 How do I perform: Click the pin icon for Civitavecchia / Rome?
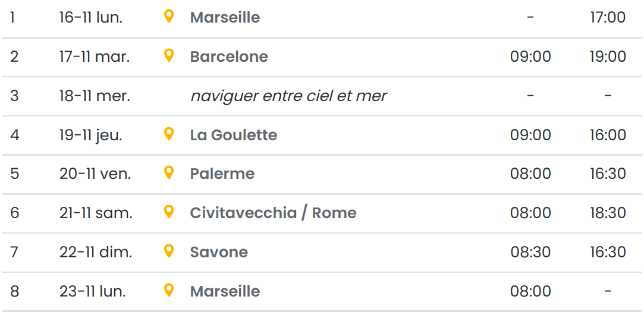click(x=169, y=212)
